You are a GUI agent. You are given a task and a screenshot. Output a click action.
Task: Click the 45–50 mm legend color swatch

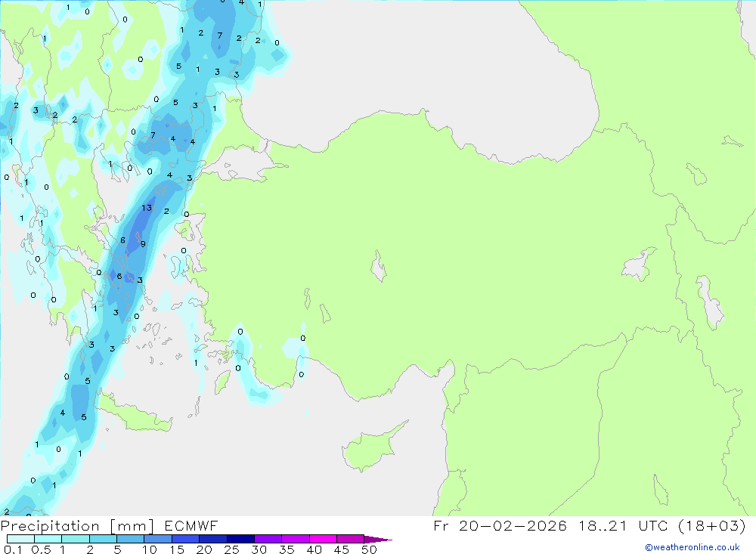coord(351,539)
